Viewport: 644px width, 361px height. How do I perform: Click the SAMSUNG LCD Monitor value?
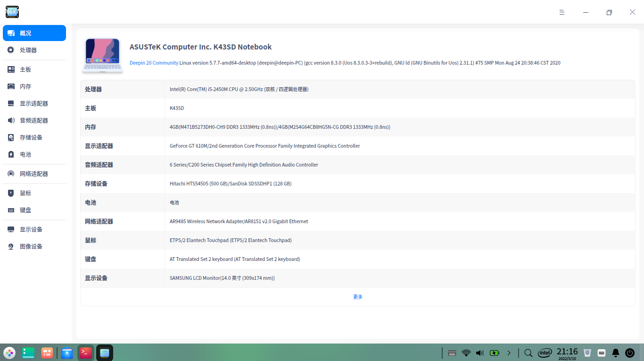coord(222,278)
